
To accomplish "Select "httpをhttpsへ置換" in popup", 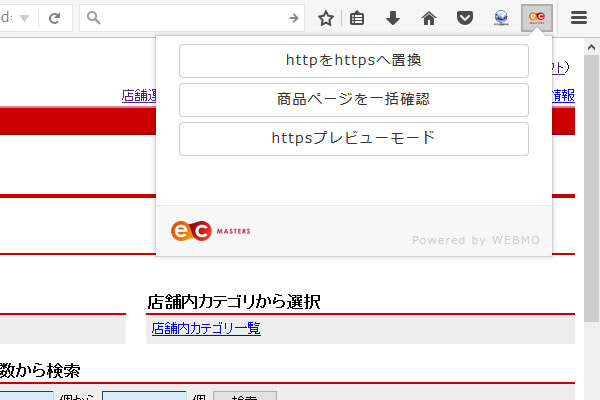I will tap(353, 61).
